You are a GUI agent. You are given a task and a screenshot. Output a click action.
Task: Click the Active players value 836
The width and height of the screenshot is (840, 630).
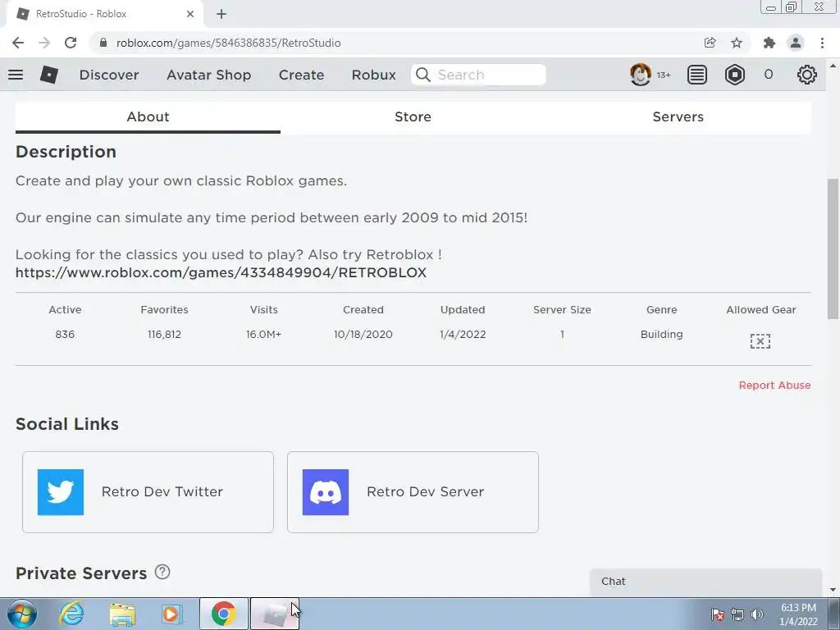[65, 335]
